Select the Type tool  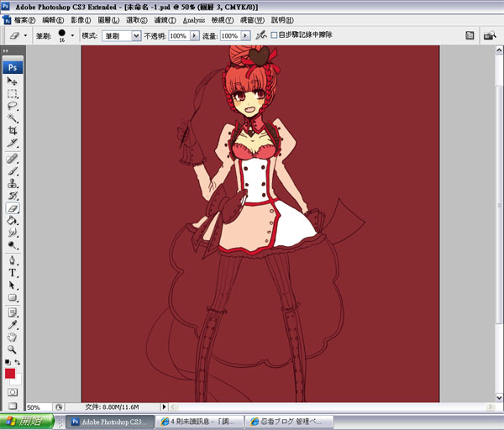[x=13, y=273]
